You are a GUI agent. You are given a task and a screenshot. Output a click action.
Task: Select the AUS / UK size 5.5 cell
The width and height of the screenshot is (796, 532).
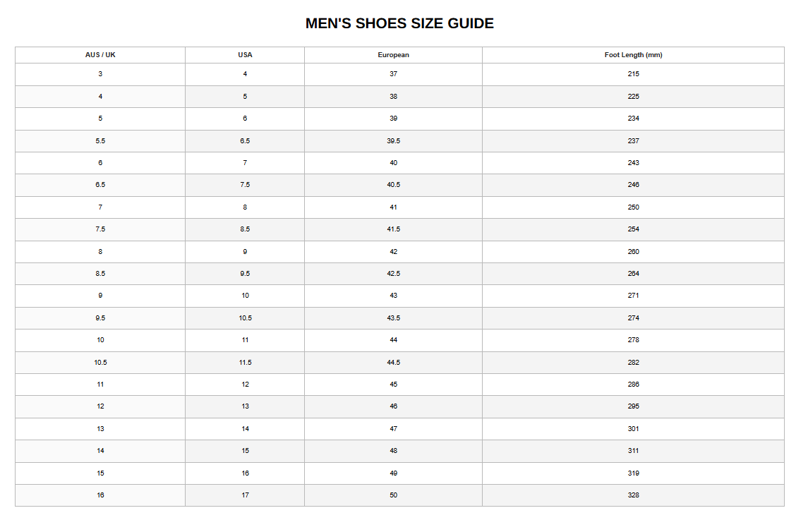click(x=100, y=140)
